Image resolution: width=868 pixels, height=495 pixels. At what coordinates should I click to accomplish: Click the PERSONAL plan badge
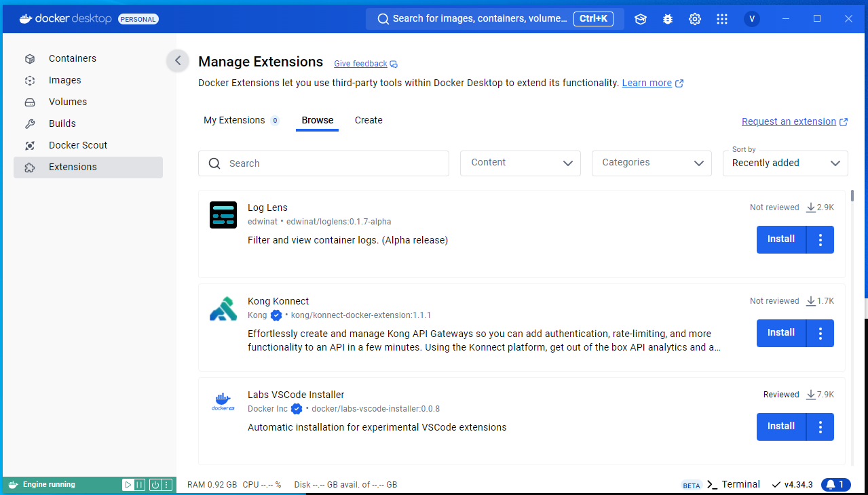click(138, 19)
